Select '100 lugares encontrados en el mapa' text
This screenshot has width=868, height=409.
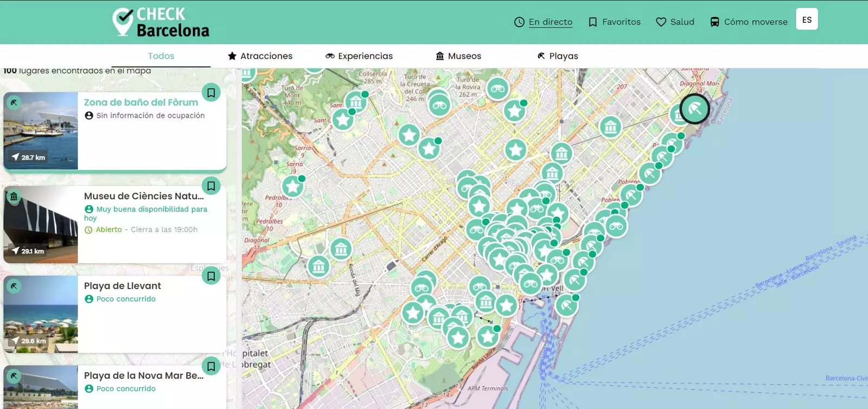[77, 71]
